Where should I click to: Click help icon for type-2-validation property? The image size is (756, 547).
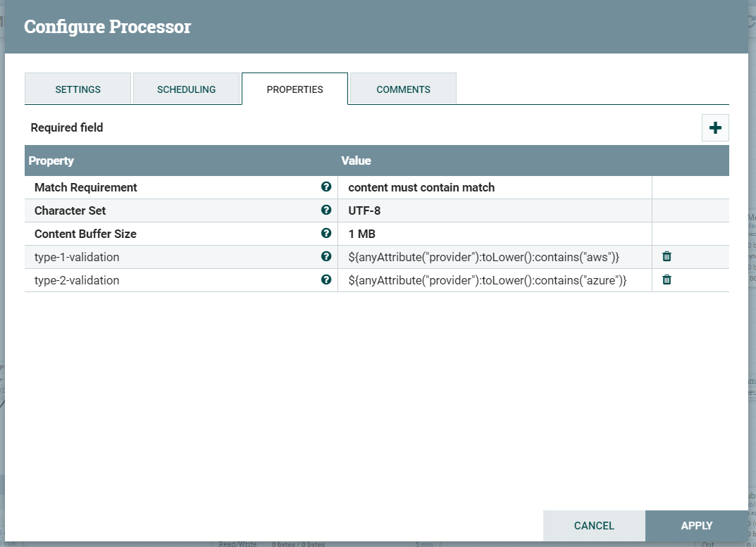(x=326, y=280)
